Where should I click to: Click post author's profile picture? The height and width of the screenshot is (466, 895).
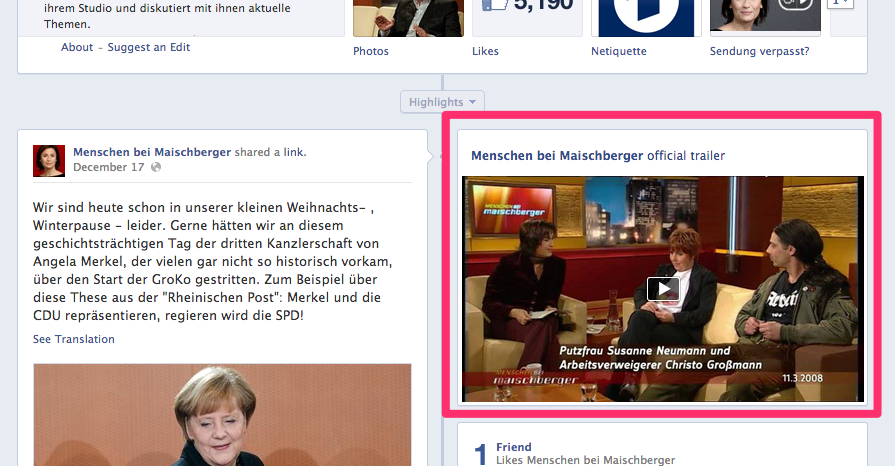49,160
